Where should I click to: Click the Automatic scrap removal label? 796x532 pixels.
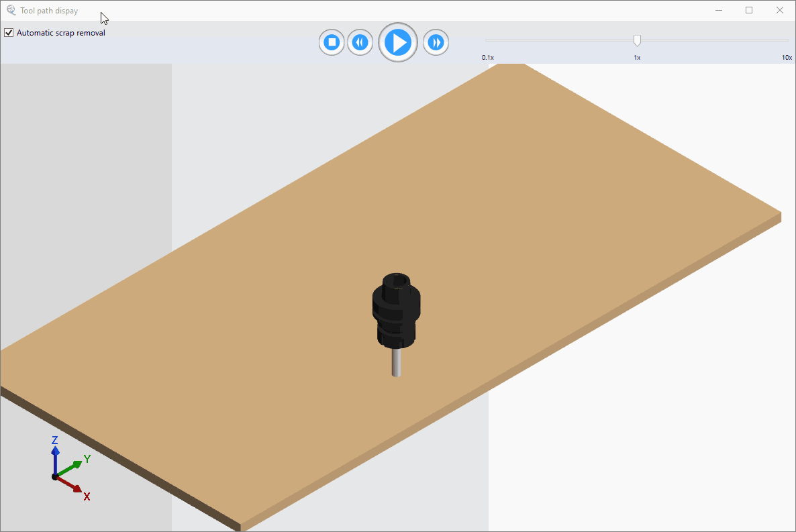(x=61, y=32)
